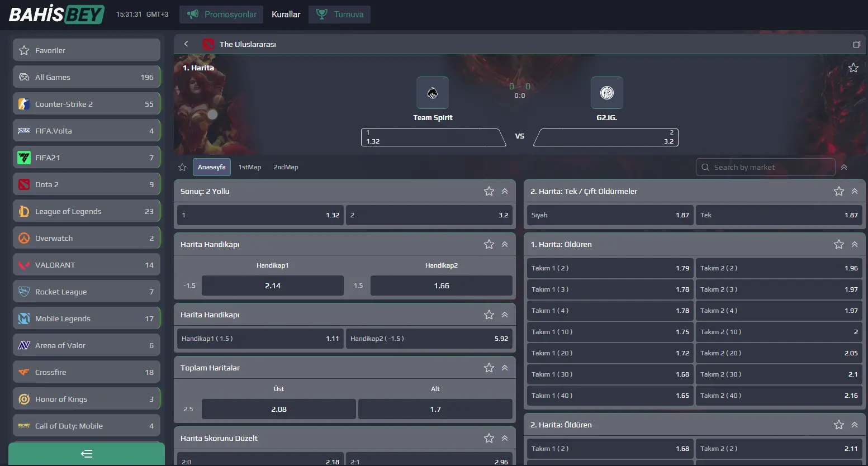868x466 pixels.
Task: Open the Promosyonlar menu item
Action: pos(222,14)
